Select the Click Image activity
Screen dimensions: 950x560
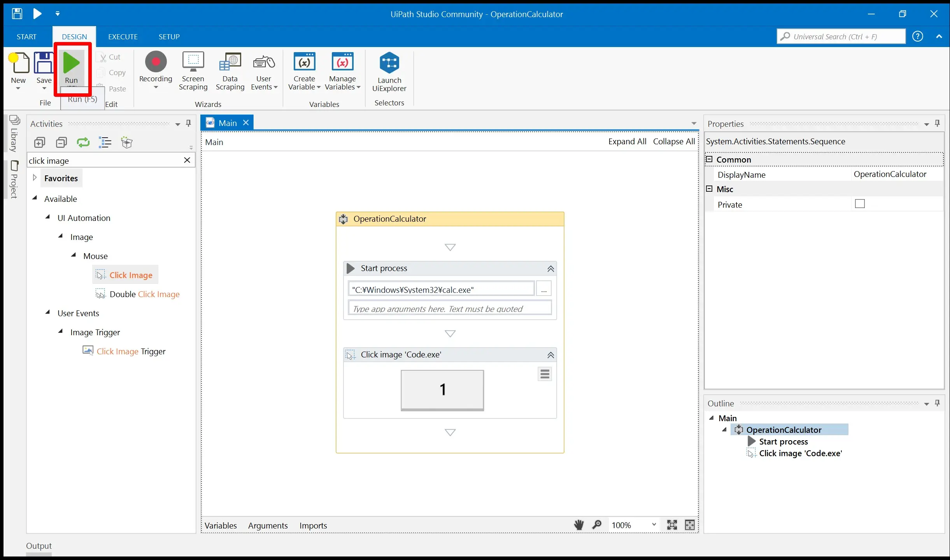coord(125,275)
